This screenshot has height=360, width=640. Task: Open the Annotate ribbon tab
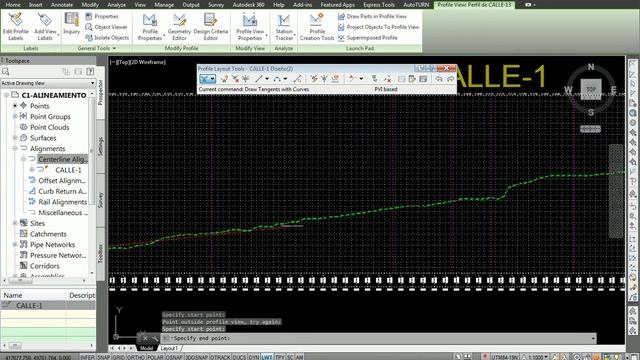[x=62, y=4]
